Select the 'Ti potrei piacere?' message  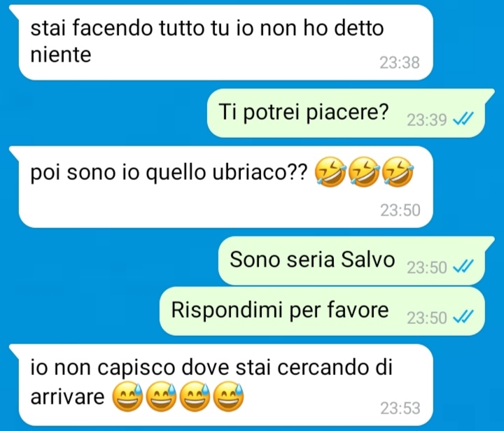[x=346, y=113]
